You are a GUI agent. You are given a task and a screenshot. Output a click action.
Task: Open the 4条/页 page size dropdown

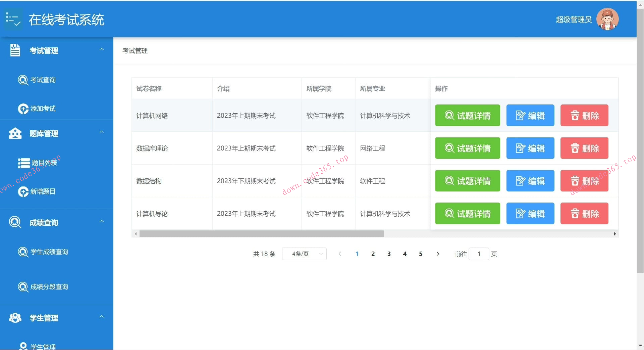click(x=304, y=254)
